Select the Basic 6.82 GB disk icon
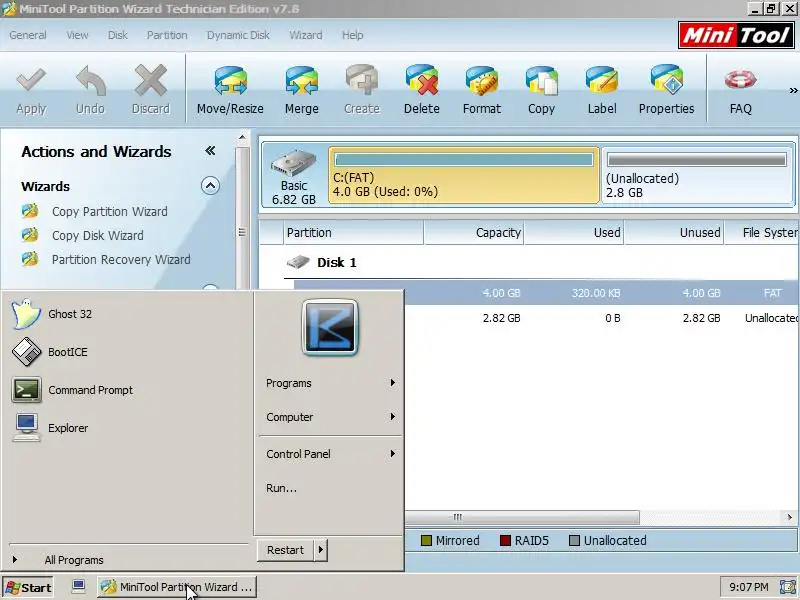 click(x=294, y=164)
